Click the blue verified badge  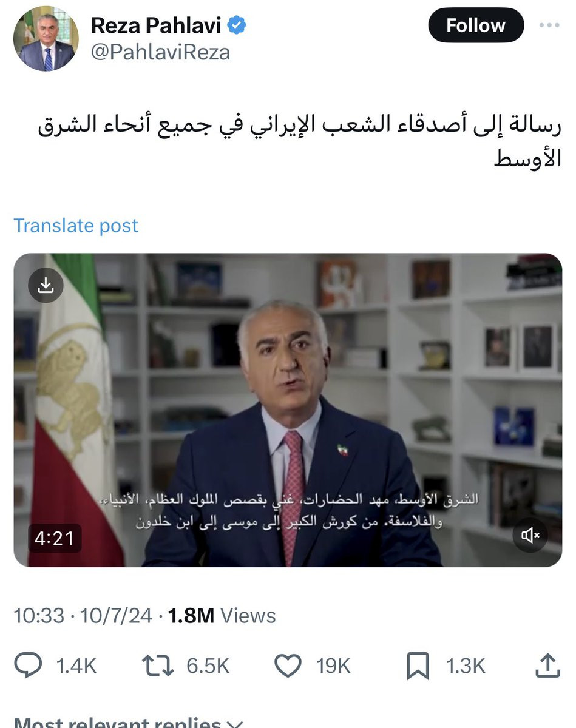(x=237, y=25)
